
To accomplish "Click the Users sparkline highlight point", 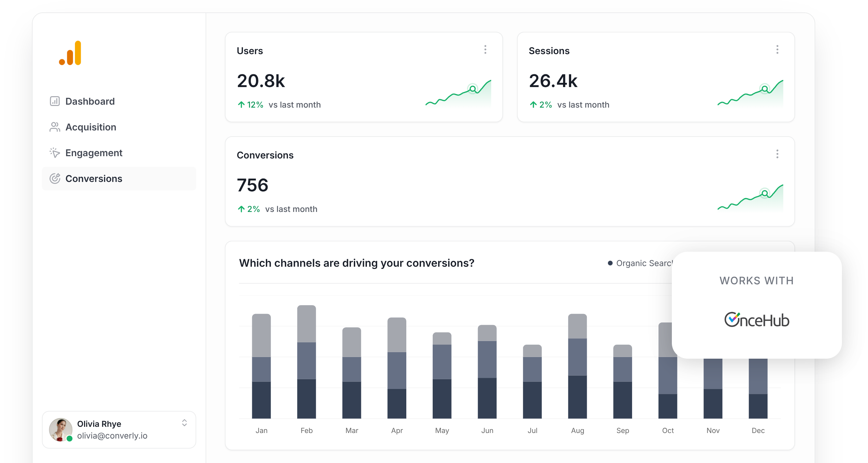I will (473, 89).
